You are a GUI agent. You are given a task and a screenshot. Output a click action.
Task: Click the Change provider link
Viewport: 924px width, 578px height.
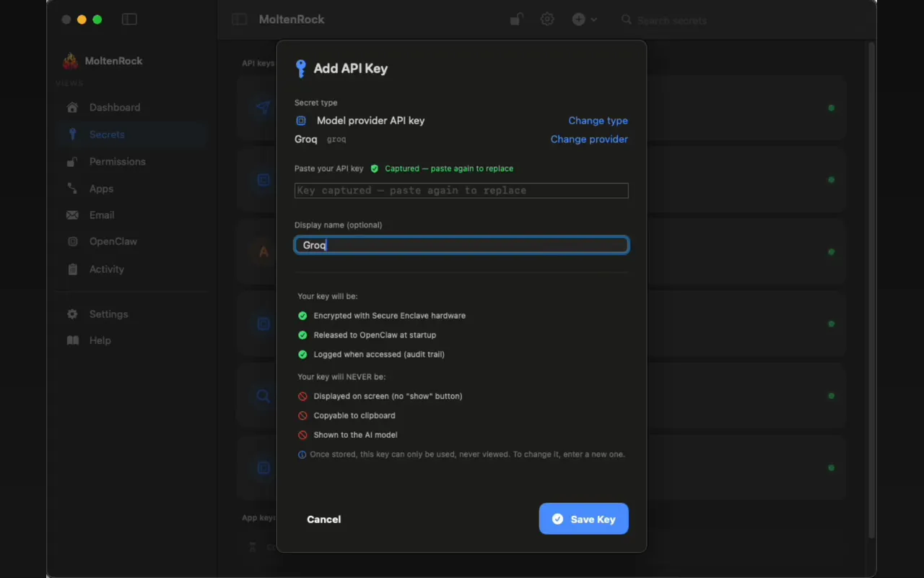(x=589, y=139)
